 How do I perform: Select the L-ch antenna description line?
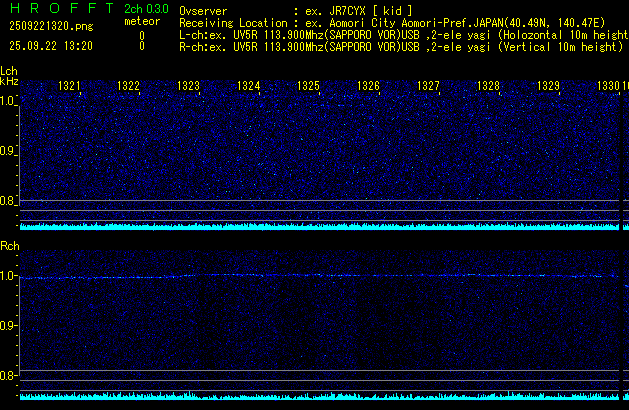click(400, 34)
